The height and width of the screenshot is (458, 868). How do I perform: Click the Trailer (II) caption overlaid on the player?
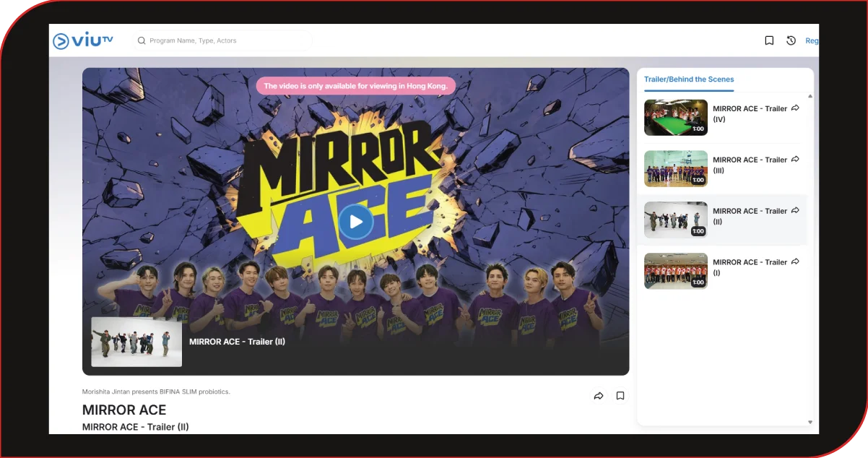237,342
